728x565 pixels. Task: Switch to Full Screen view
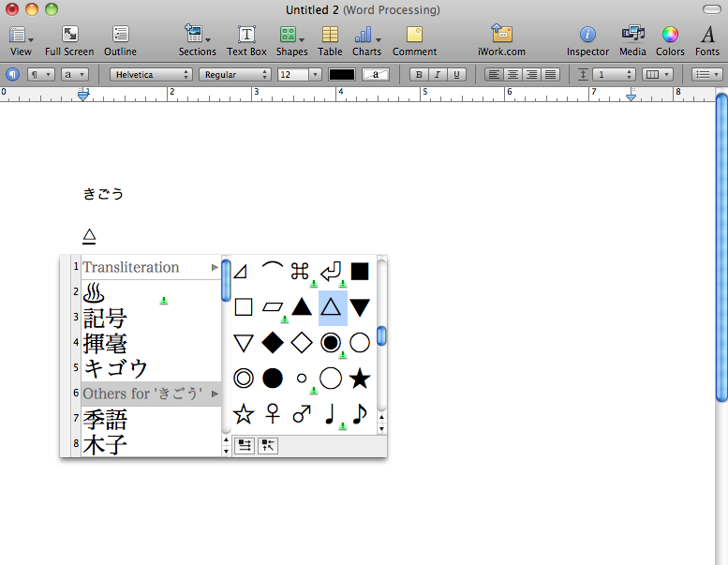pos(69,39)
